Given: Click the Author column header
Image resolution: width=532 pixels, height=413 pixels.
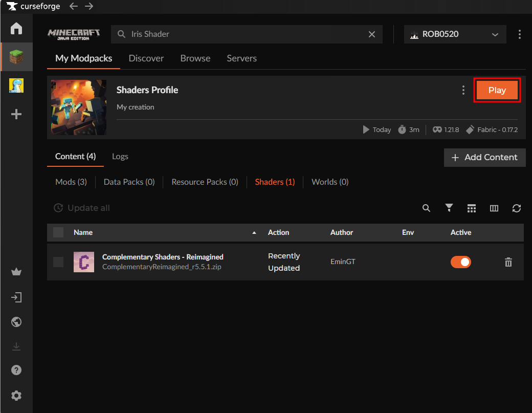Looking at the screenshot, I should 342,232.
